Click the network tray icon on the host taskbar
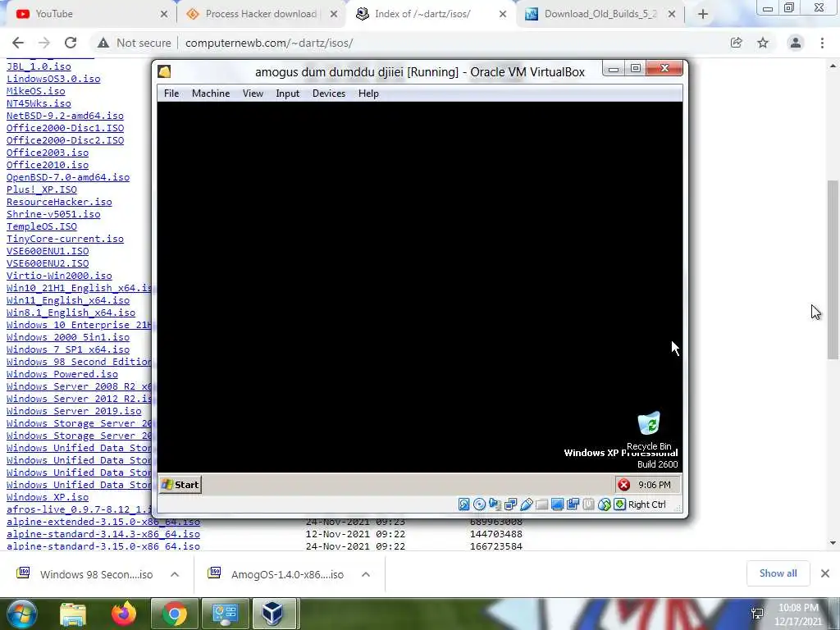The width and height of the screenshot is (840, 630). tap(757, 614)
